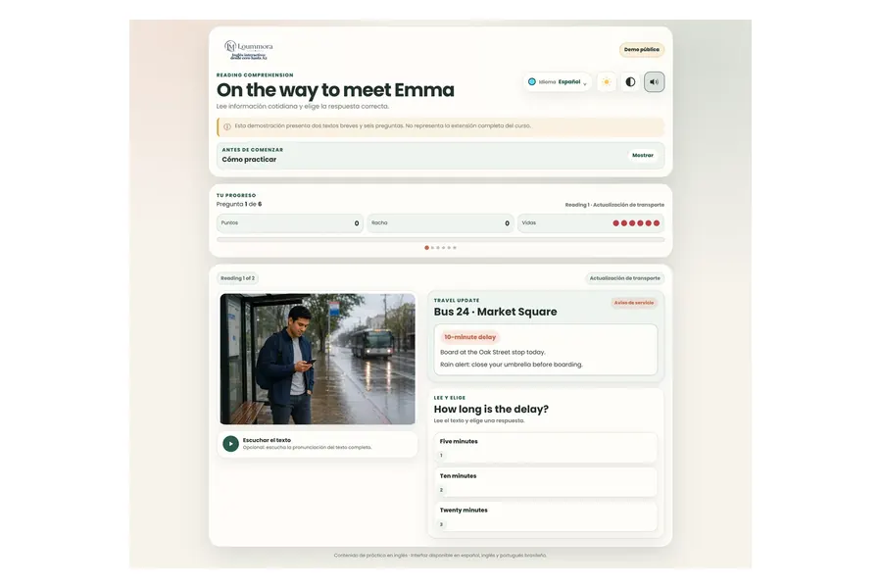The width and height of the screenshot is (882, 588).
Task: Click the Demo pública badge
Action: point(642,50)
